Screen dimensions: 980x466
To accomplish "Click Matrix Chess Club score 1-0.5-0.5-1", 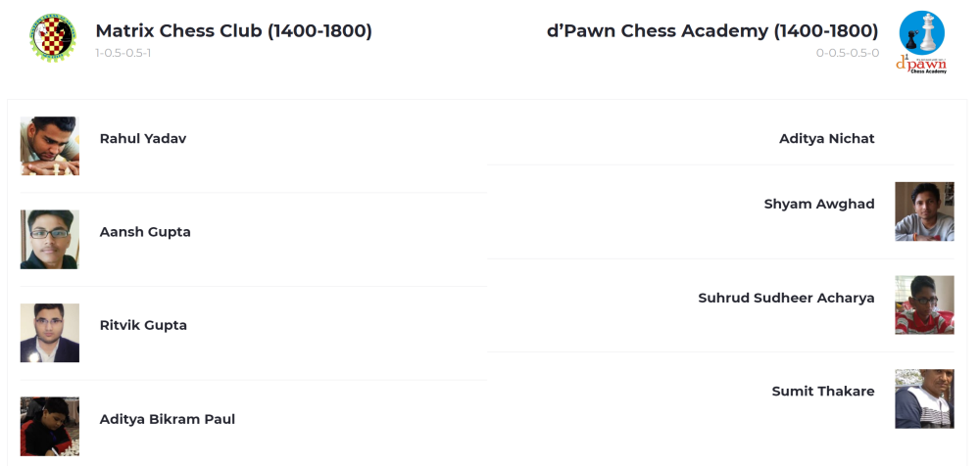I will click(123, 53).
